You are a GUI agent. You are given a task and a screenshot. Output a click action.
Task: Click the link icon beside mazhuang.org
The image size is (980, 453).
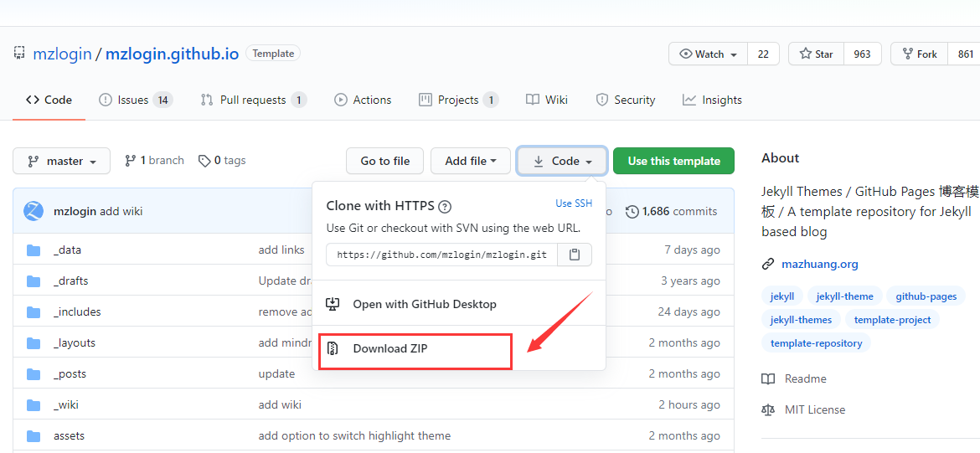[x=768, y=264]
